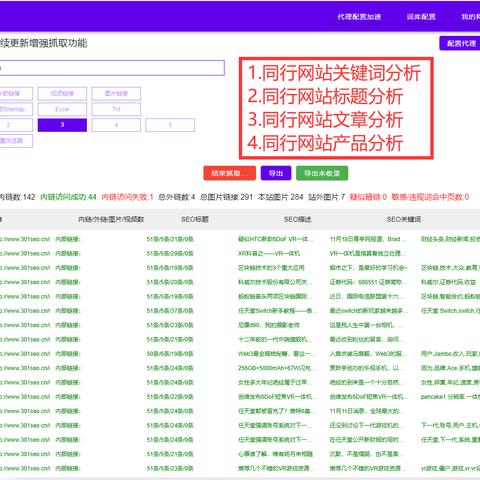The width and height of the screenshot is (480, 480).
Task: Click the keywords cell starting pancake1
Action: pos(450,397)
